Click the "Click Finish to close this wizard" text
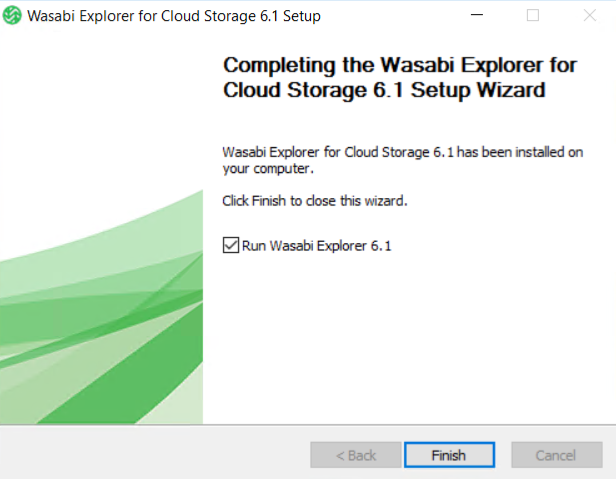Screen dimensions: 616x479 (315, 201)
